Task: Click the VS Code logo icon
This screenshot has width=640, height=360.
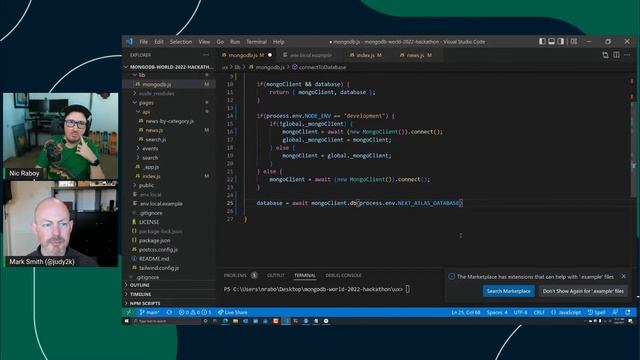Action: (x=129, y=42)
